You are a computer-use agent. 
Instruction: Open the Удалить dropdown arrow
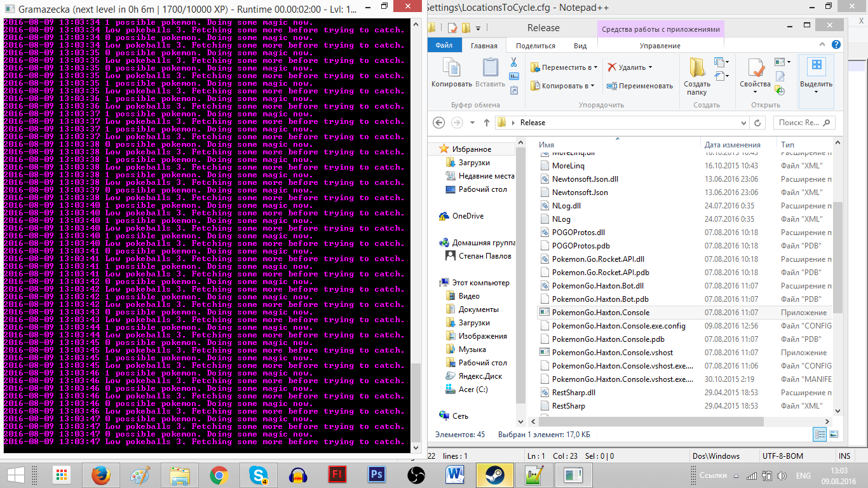click(x=650, y=67)
